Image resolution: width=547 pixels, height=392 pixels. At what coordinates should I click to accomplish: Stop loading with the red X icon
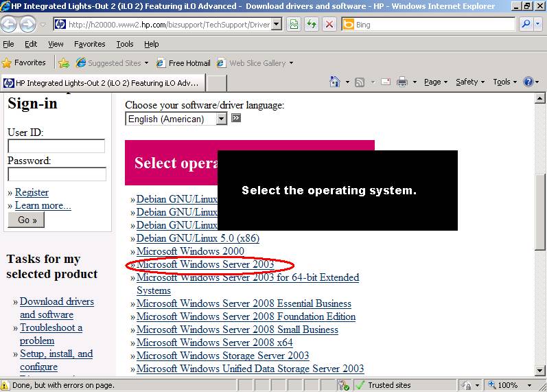(x=329, y=25)
